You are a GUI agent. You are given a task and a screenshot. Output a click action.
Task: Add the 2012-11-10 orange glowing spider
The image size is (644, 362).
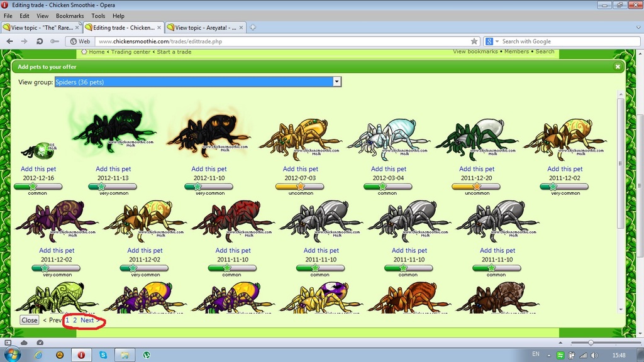coord(209,168)
